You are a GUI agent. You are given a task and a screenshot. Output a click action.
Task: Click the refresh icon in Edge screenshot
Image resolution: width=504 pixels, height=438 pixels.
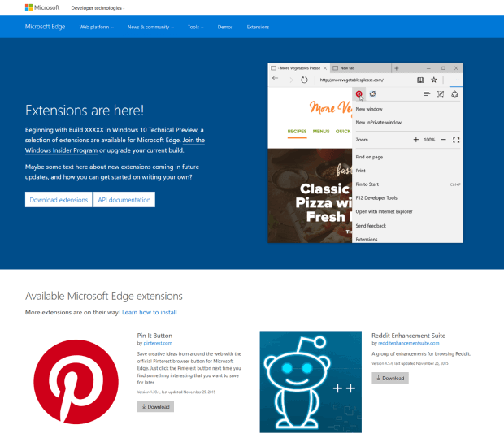304,80
